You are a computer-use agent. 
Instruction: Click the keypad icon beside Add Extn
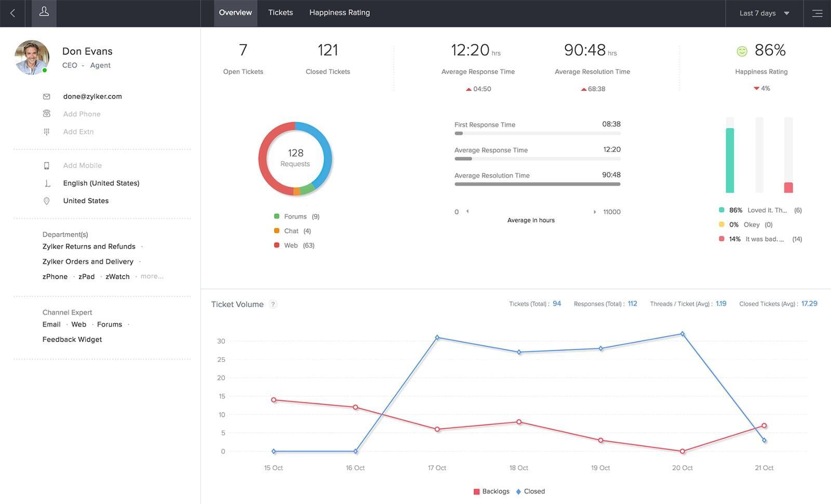(x=47, y=131)
